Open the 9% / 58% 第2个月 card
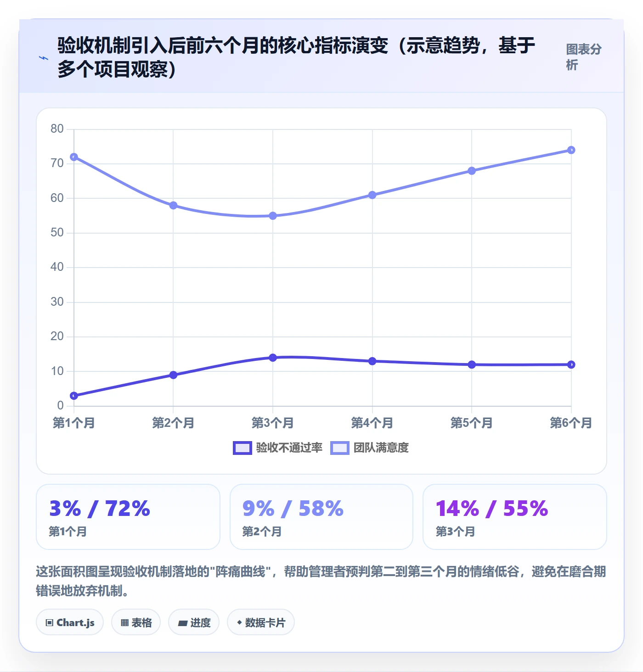Viewport: 643px width, 672px height. [x=321, y=517]
